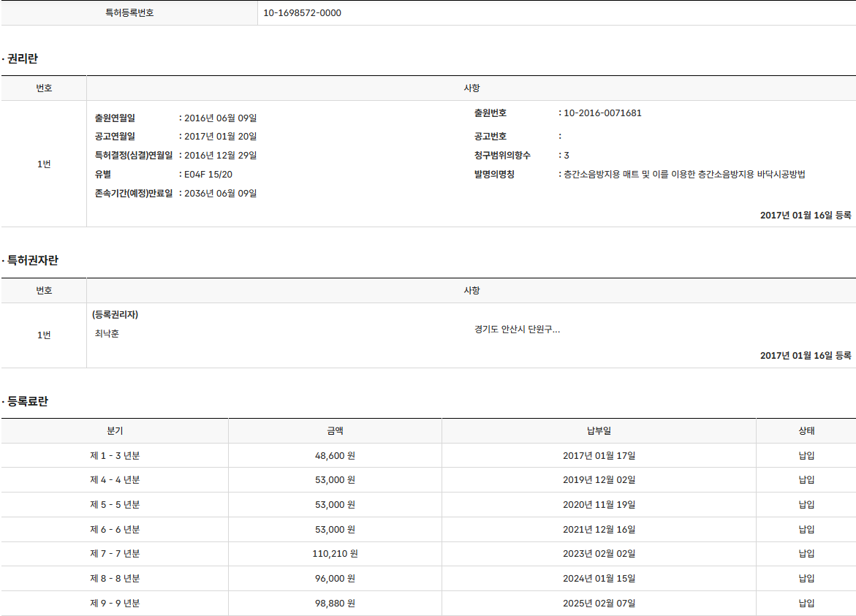Click the 분기 column header
This screenshot has width=856, height=616.
[x=115, y=431]
